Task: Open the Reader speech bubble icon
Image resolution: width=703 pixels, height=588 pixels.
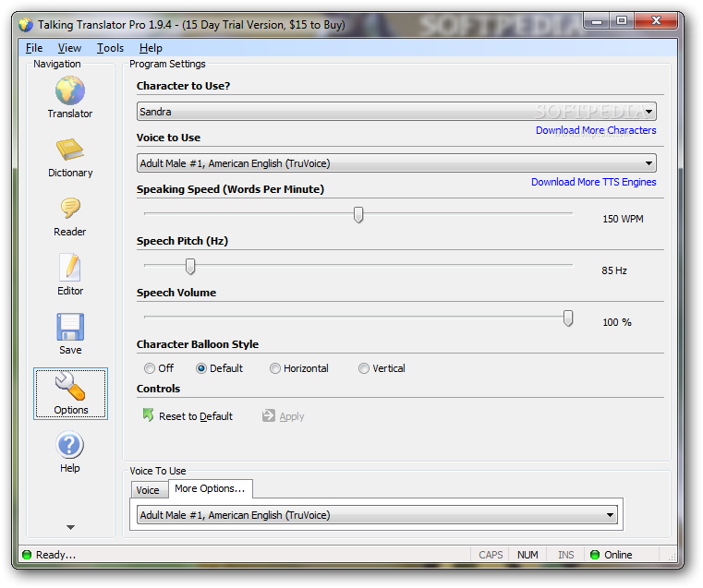Action: tap(70, 209)
